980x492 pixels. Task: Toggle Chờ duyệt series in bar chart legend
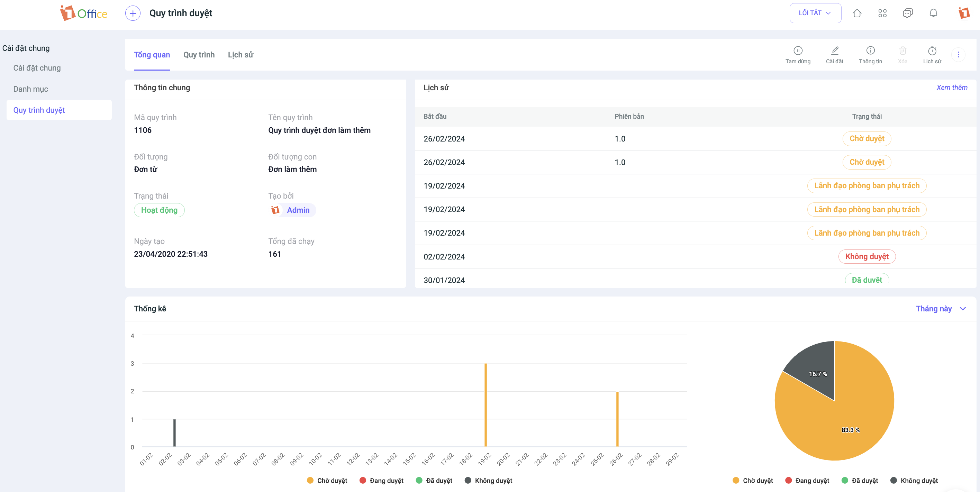point(327,481)
